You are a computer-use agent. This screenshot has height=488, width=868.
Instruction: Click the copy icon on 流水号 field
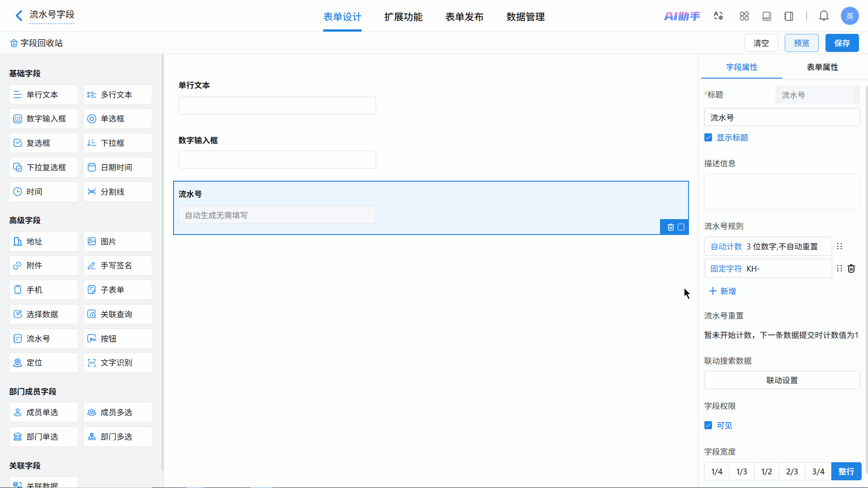coord(681,227)
